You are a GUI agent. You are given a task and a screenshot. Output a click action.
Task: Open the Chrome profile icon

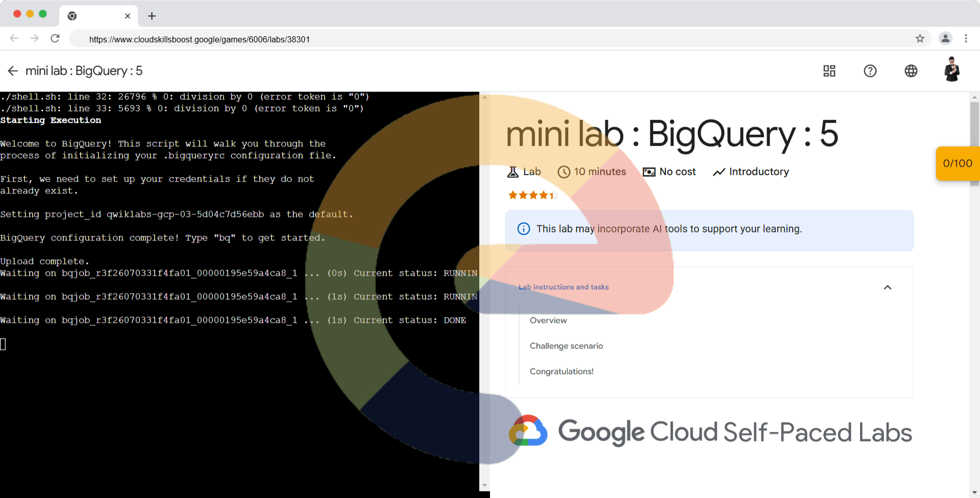point(945,38)
